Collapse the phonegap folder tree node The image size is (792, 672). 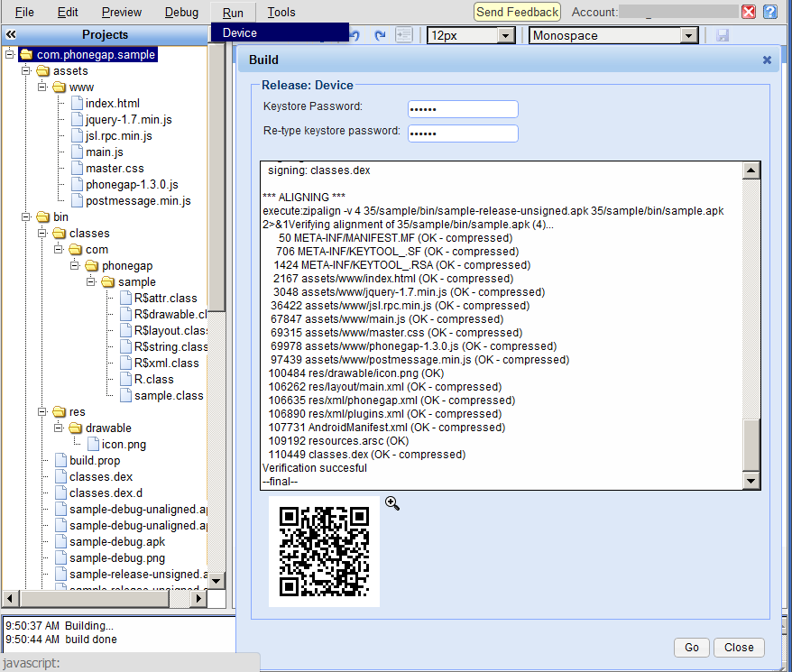tap(75, 265)
